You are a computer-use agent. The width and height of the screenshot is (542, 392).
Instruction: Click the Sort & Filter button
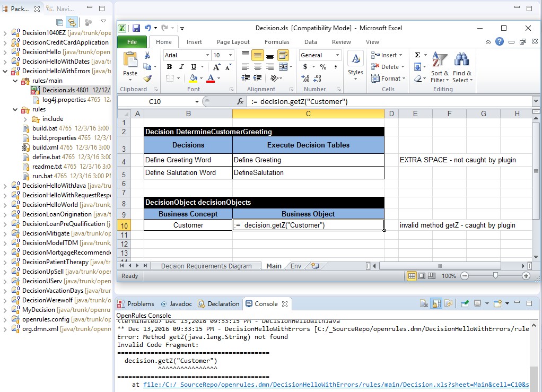(439, 67)
